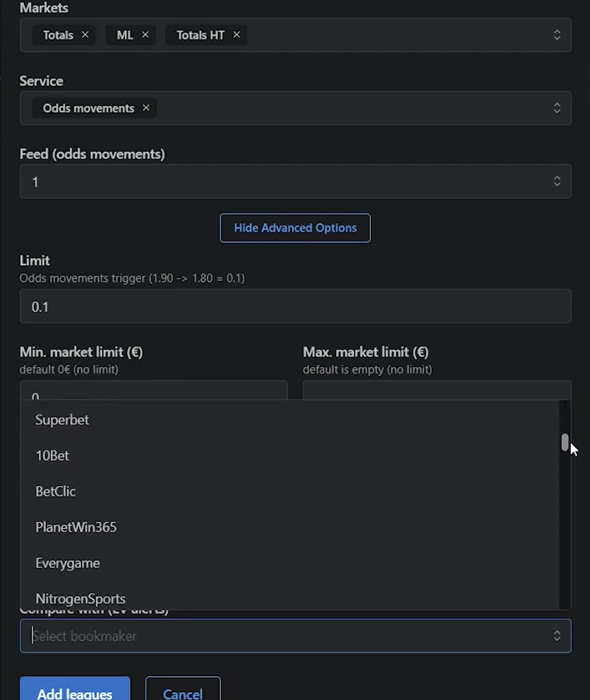Viewport: 590px width, 700px height.
Task: Select 10Bet from bookmaker list
Action: 289,455
